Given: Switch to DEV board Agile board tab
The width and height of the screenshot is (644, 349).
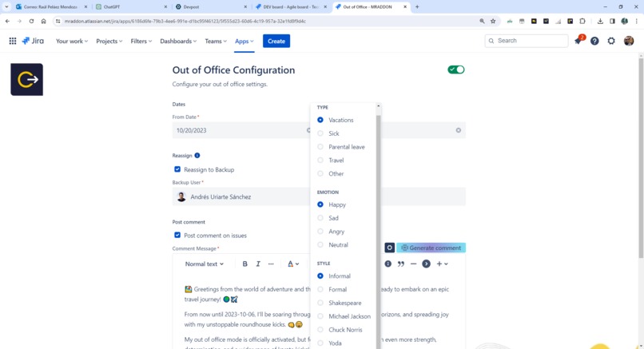Looking at the screenshot, I should [x=291, y=7].
